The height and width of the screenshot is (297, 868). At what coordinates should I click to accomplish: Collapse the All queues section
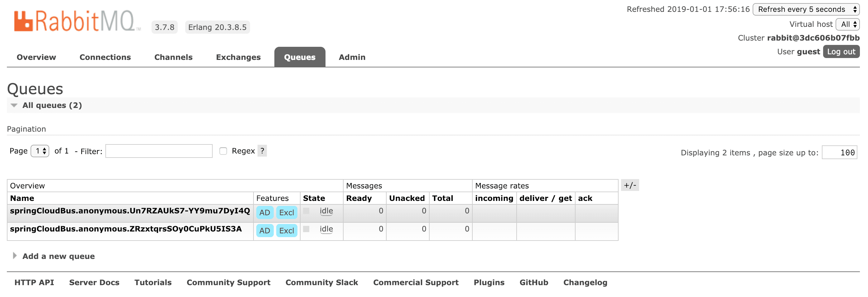point(14,105)
